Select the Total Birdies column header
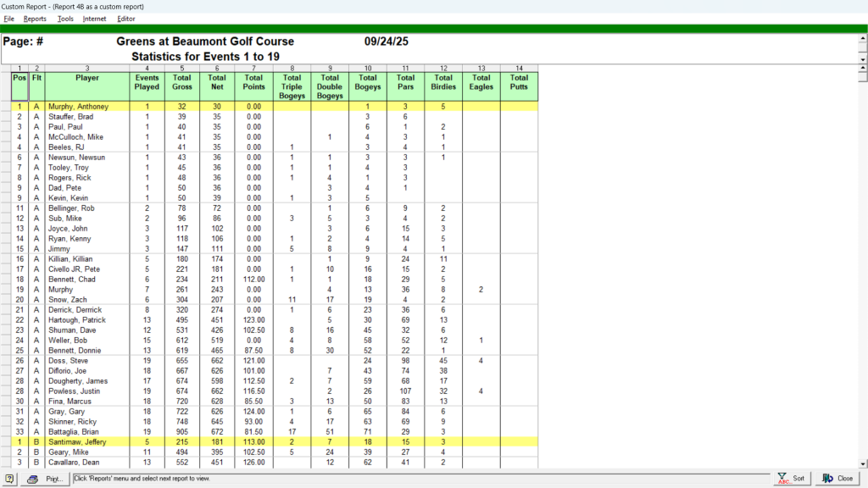868x488 pixels. click(x=443, y=83)
